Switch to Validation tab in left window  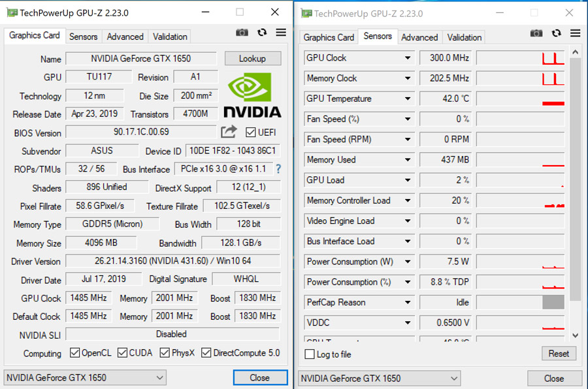[x=170, y=37]
